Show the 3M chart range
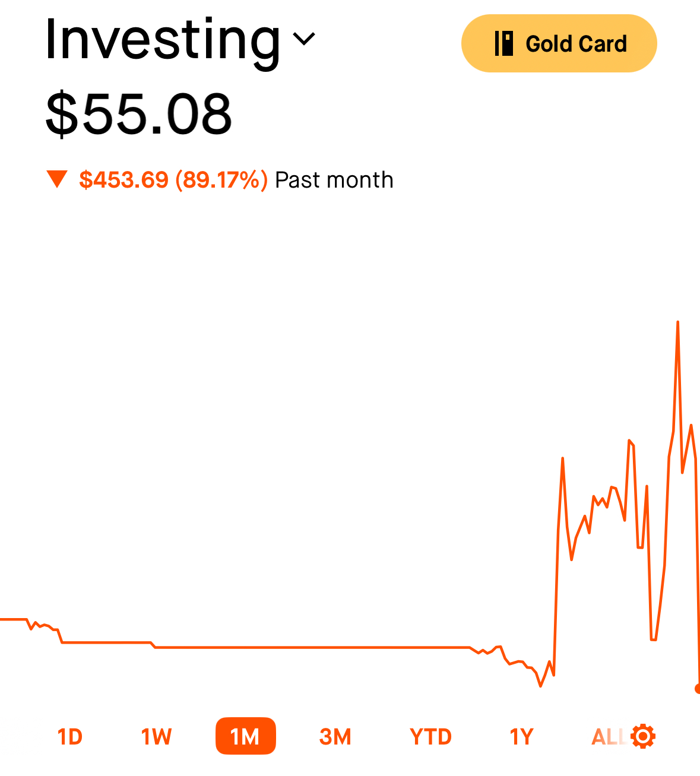 335,737
